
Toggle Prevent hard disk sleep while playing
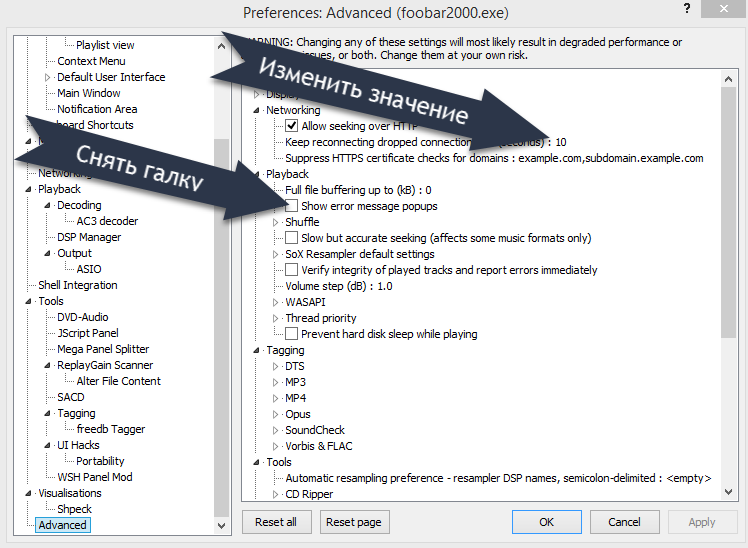point(292,334)
